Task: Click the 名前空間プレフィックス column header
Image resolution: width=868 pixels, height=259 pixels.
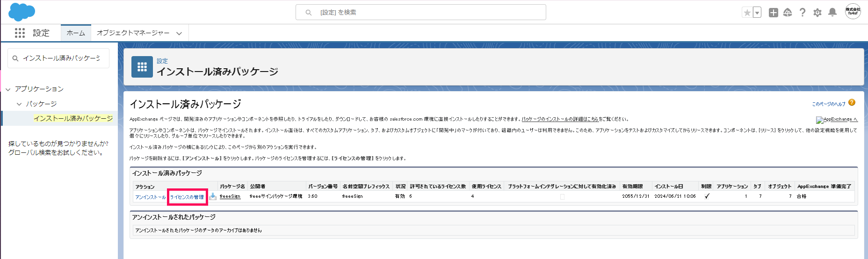Action: [x=366, y=186]
